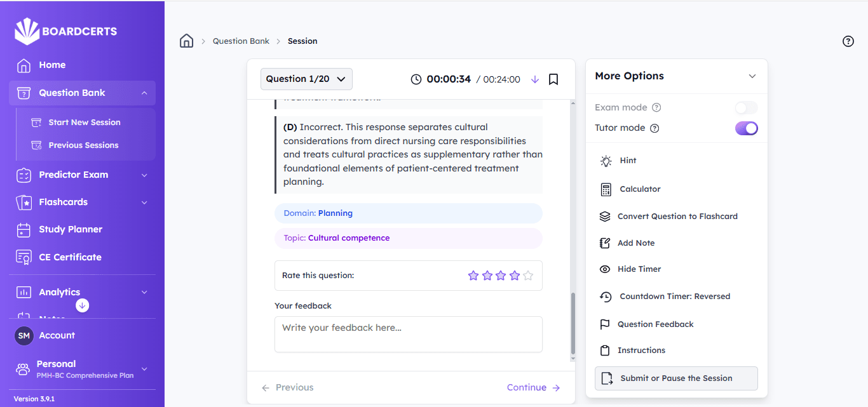
Task: Hide Timer using the eye option
Action: pyautogui.click(x=639, y=269)
